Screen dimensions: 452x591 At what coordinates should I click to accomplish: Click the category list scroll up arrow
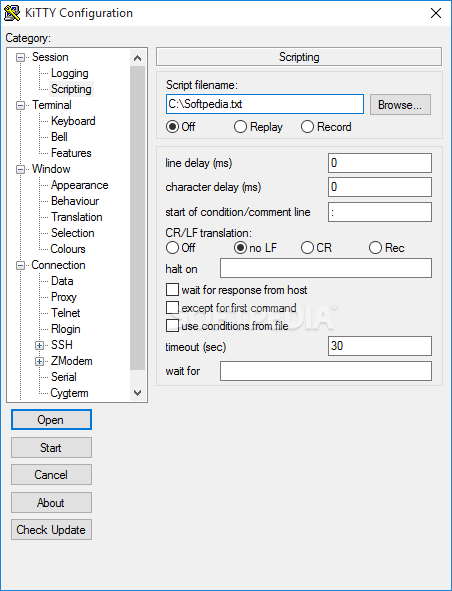pos(138,58)
